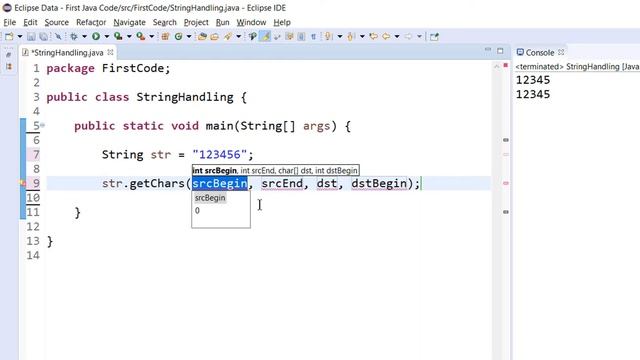Close the Console view tab
The height and width of the screenshot is (360, 640).
[x=561, y=52]
